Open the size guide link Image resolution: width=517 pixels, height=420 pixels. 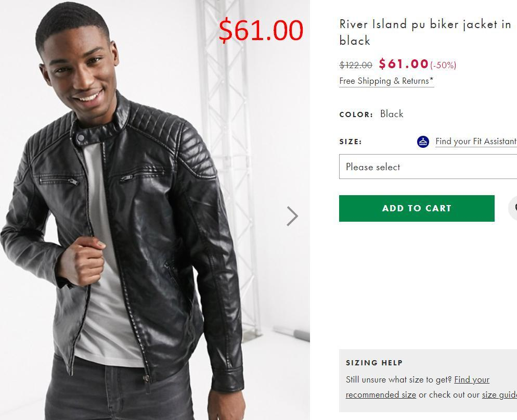[x=499, y=394]
